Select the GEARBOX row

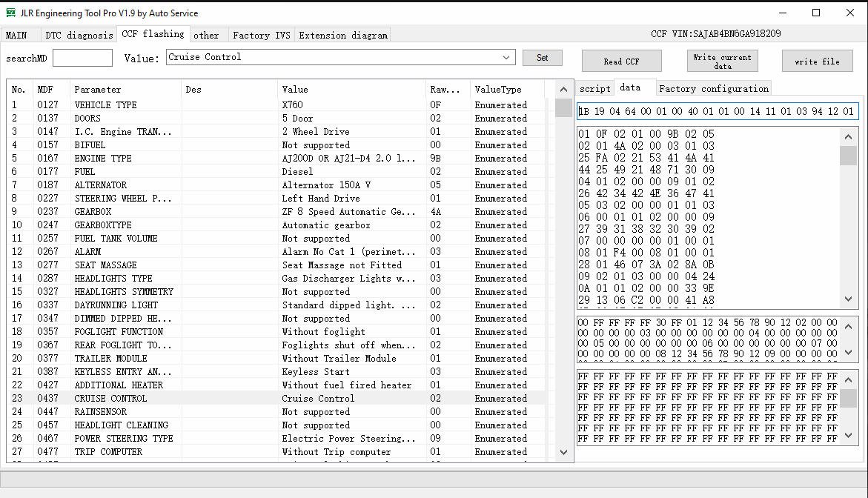[x=276, y=211]
